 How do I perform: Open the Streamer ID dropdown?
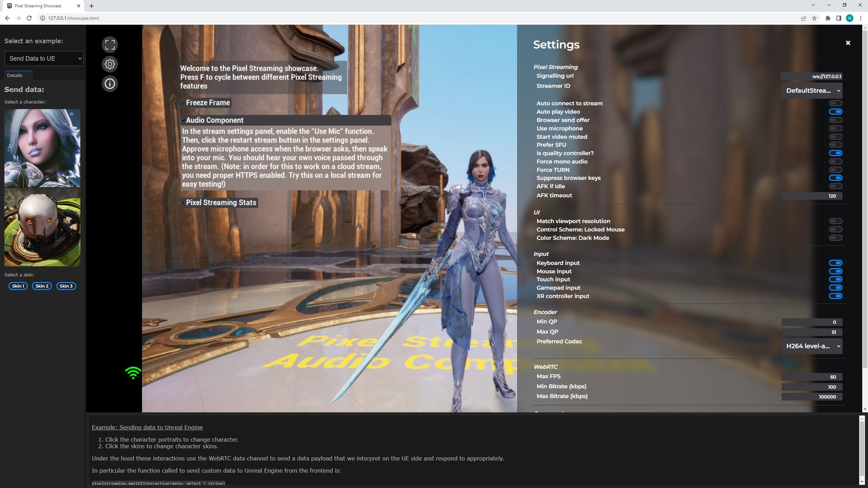click(x=811, y=90)
